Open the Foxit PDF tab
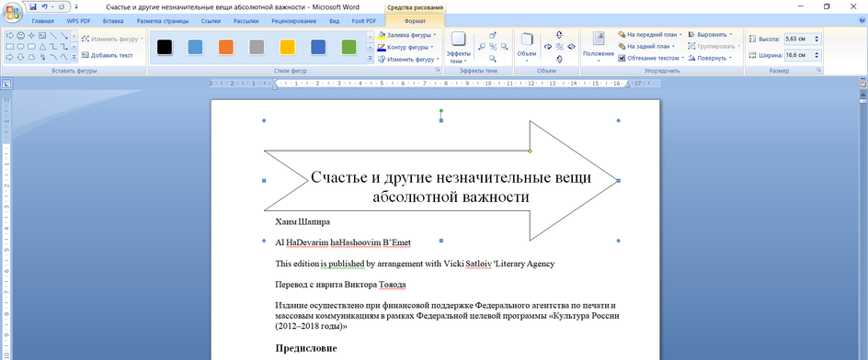 point(364,21)
